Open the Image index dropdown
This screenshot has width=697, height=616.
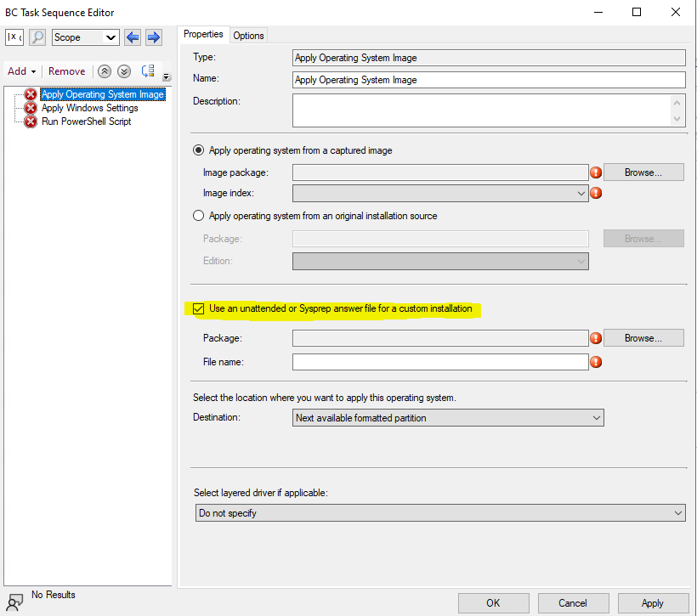click(x=581, y=193)
